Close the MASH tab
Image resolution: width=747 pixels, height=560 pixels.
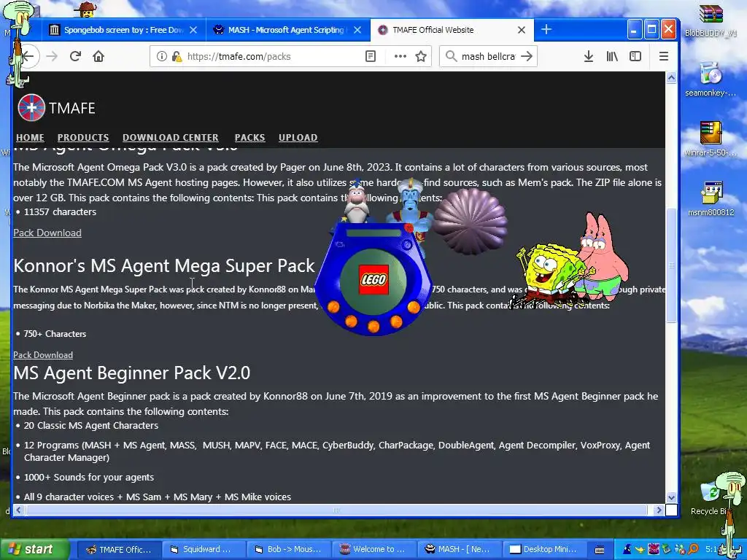(x=357, y=30)
